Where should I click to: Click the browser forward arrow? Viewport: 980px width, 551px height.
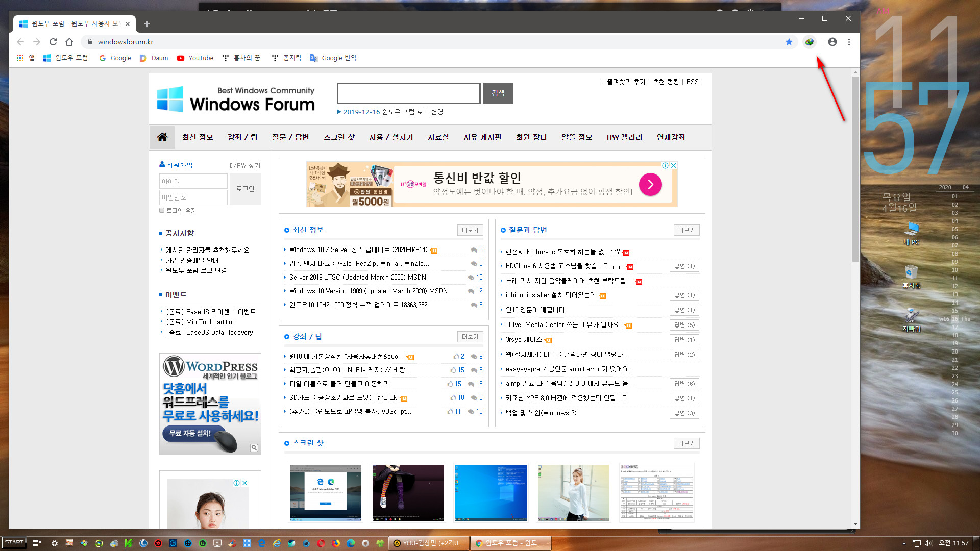(37, 42)
